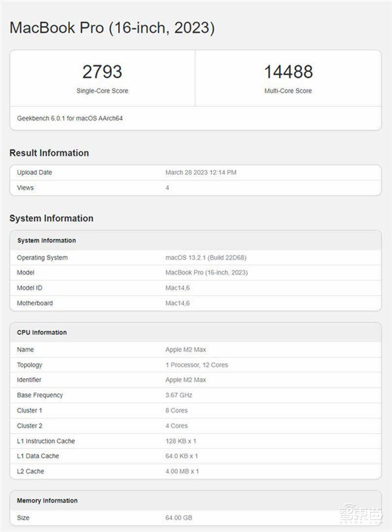Select the Apple M2 Max Name value
The height and width of the screenshot is (532, 392).
186,350
